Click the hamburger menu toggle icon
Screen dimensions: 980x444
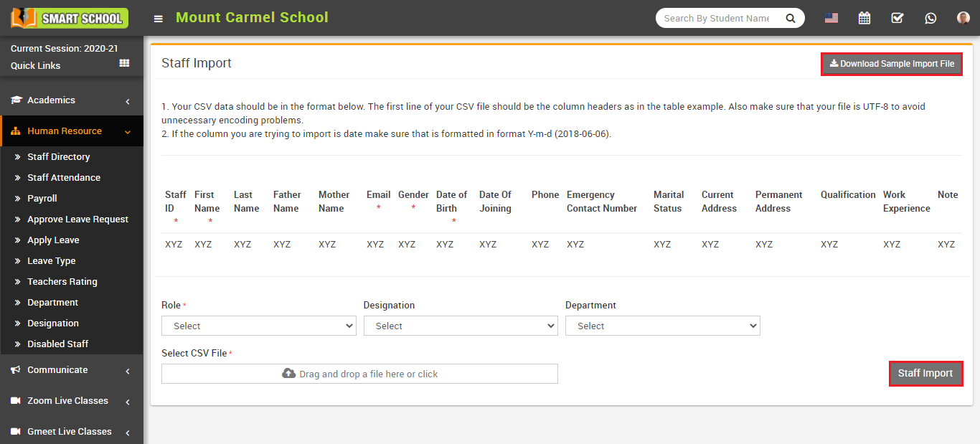(158, 19)
